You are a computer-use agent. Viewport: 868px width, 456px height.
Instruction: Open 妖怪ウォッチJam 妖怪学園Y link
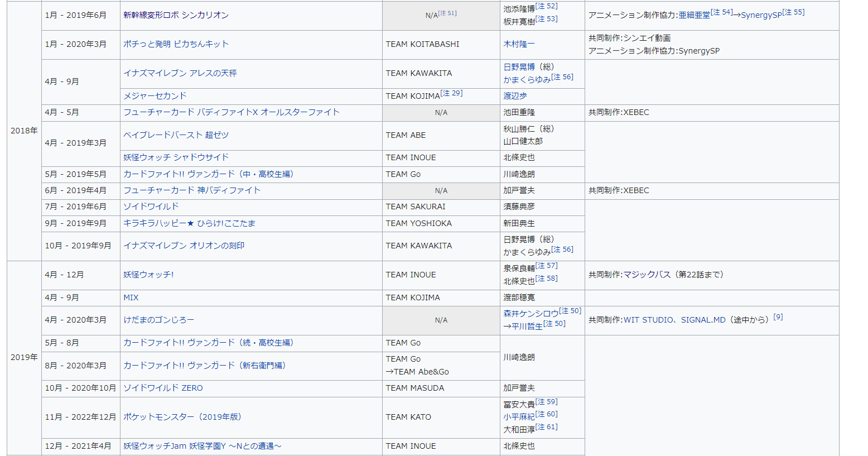tap(202, 446)
